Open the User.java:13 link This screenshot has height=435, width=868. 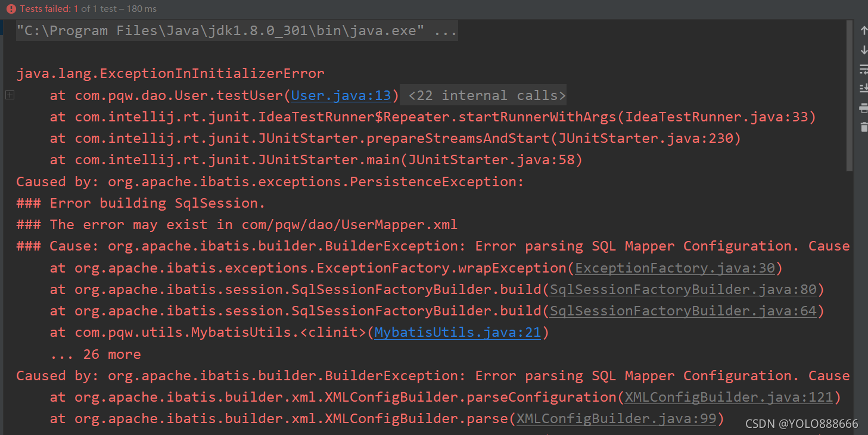tap(341, 95)
